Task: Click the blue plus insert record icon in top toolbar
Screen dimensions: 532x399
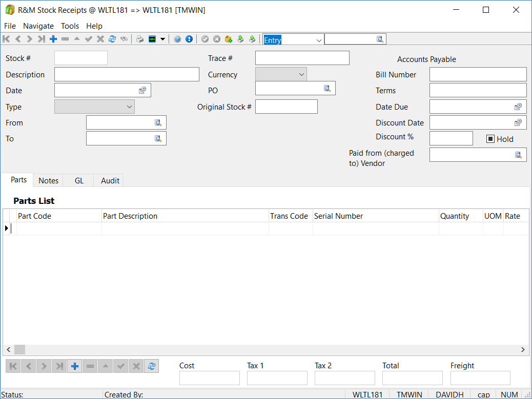Action: [x=53, y=39]
